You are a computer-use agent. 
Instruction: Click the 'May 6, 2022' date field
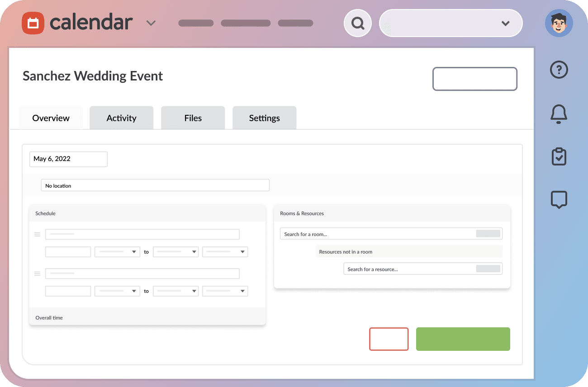click(x=68, y=159)
